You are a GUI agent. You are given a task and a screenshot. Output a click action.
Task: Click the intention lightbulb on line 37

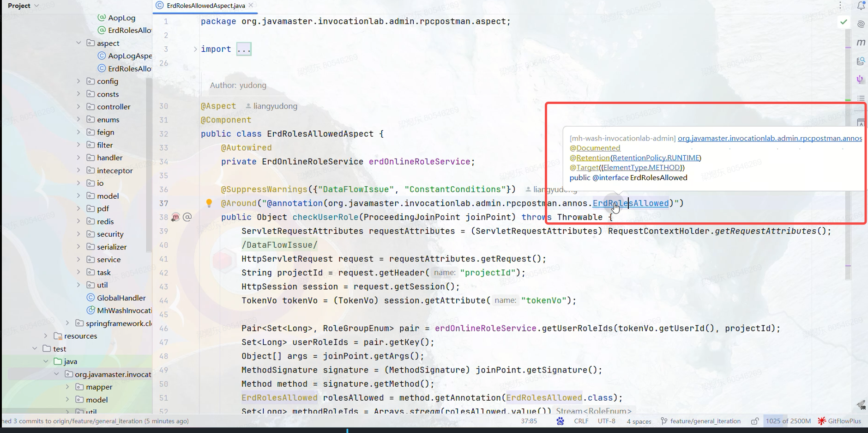[209, 203]
